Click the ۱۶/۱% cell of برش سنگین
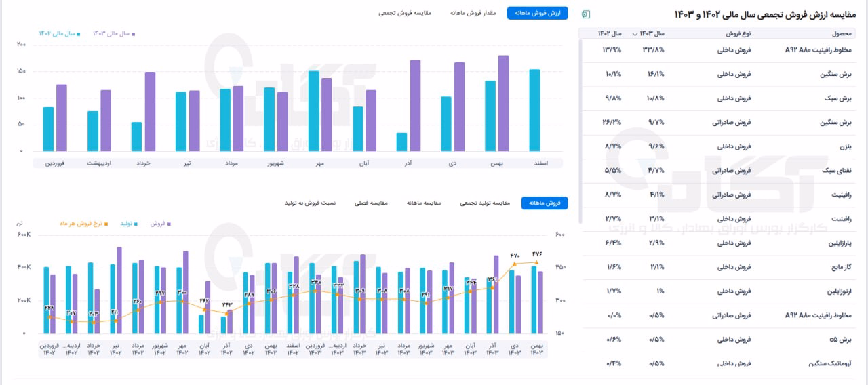 coord(656,74)
